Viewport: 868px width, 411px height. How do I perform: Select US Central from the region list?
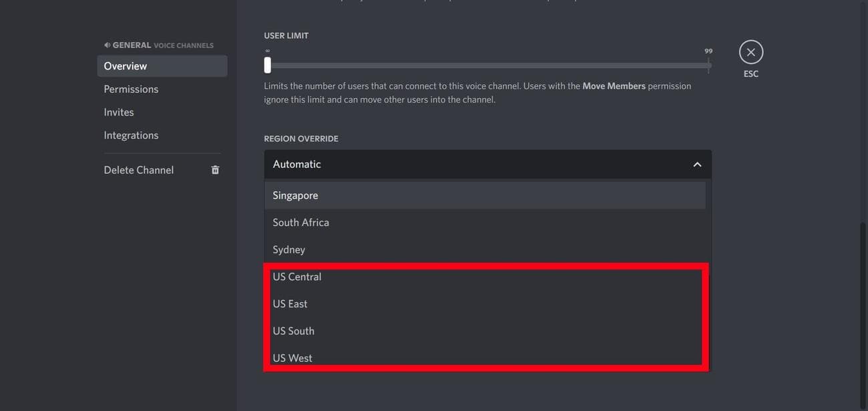coord(296,275)
